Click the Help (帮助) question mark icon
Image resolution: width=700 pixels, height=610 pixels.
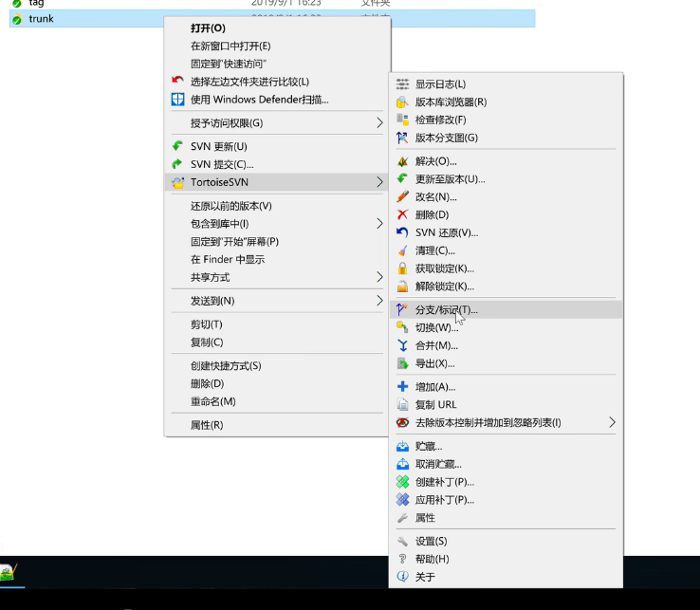402,559
